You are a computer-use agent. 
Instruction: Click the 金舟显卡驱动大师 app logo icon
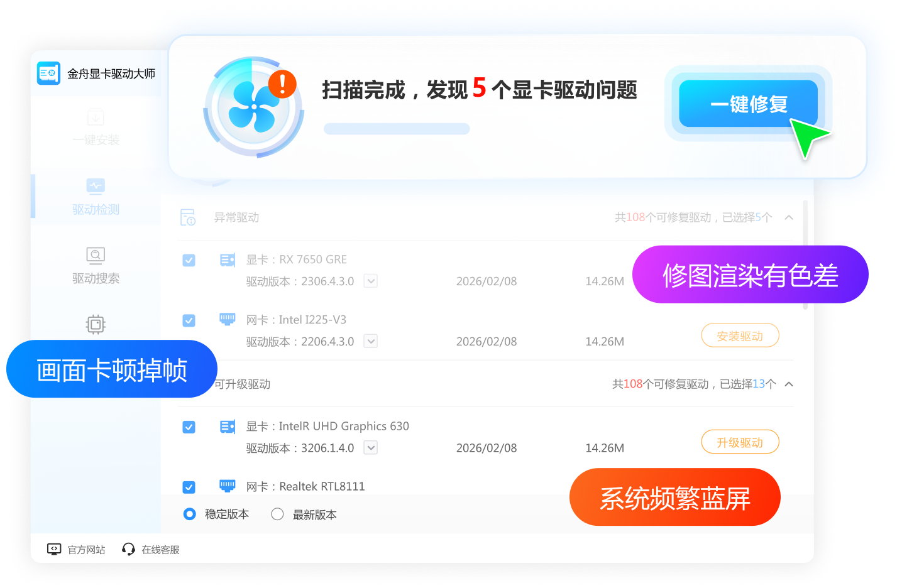click(x=48, y=73)
